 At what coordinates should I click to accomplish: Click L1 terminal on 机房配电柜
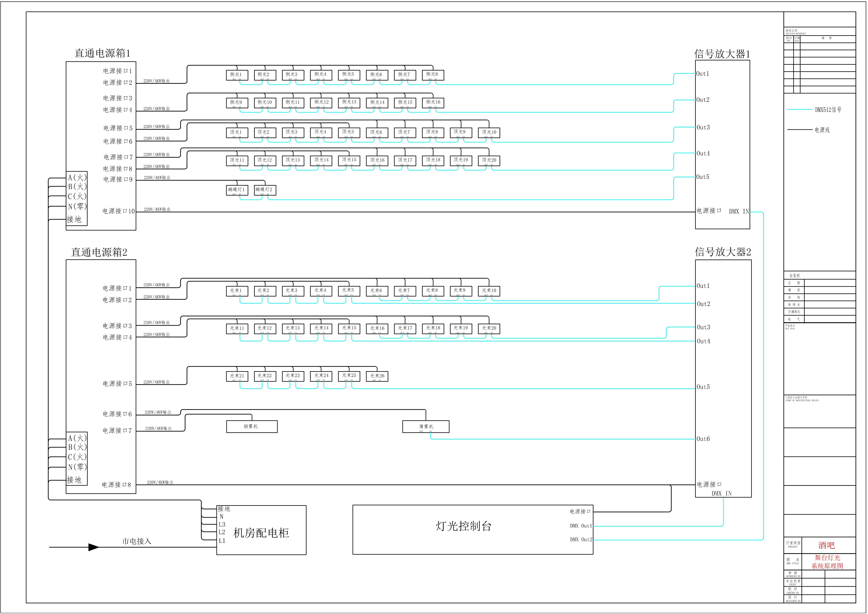pyautogui.click(x=222, y=541)
